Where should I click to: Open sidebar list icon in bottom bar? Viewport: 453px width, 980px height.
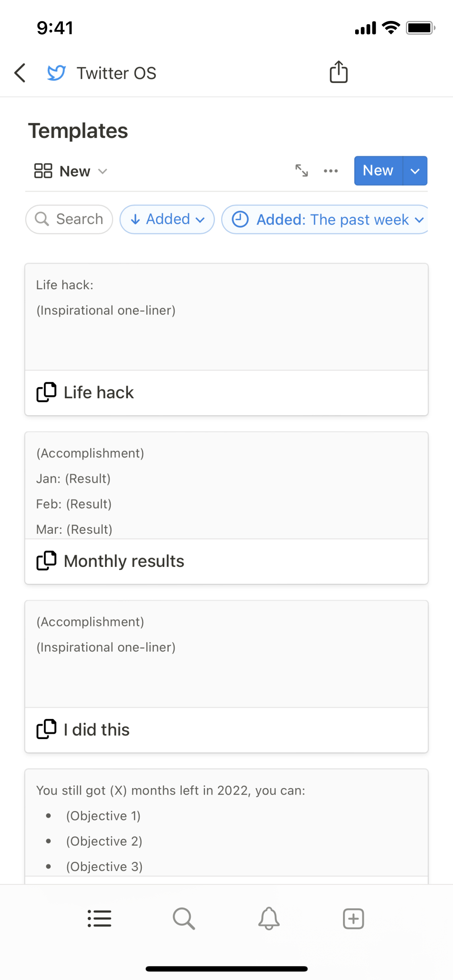coord(99,918)
